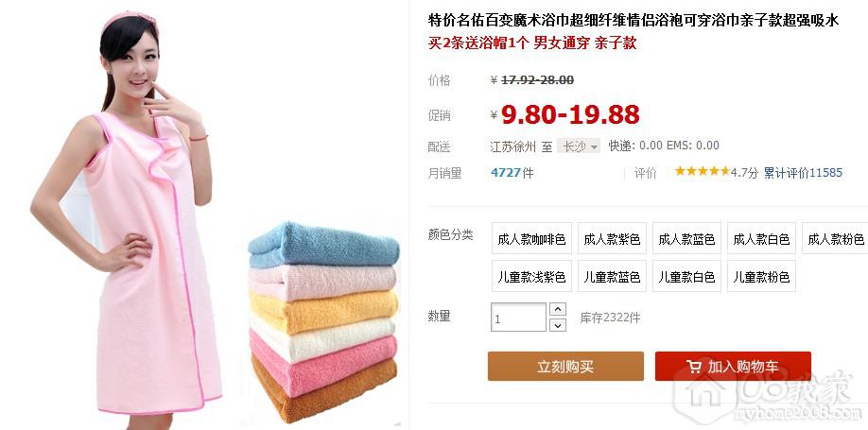Click the five-star rating icons
This screenshot has height=430, width=868.
tap(702, 172)
